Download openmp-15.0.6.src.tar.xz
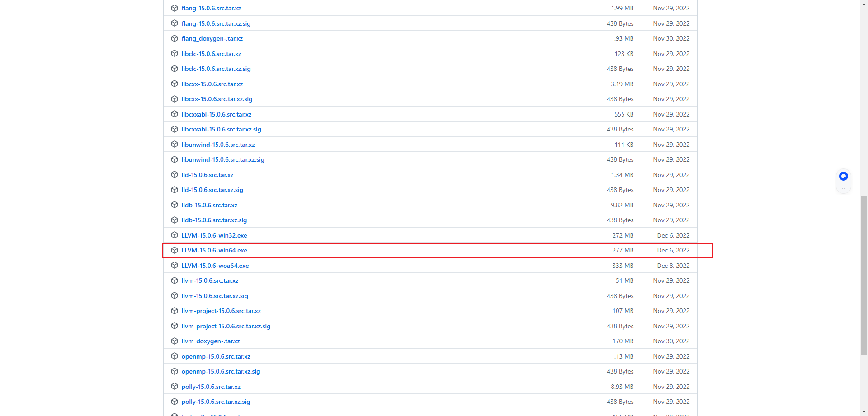 tap(216, 356)
